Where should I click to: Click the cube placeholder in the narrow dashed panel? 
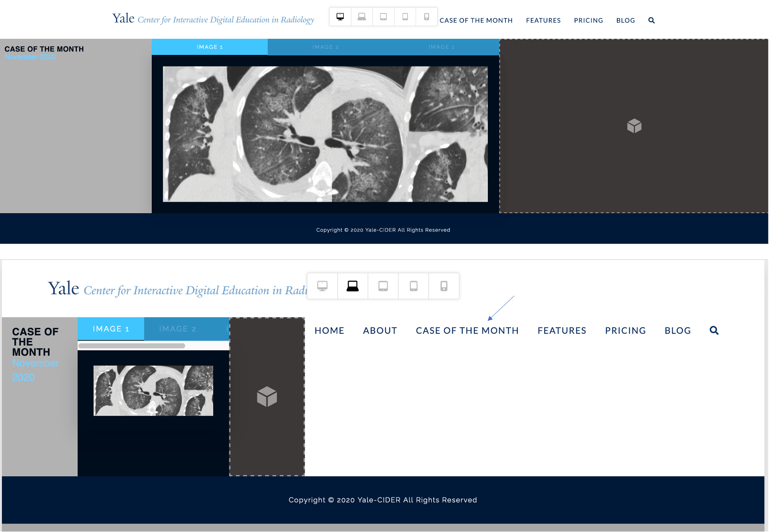pos(267,396)
